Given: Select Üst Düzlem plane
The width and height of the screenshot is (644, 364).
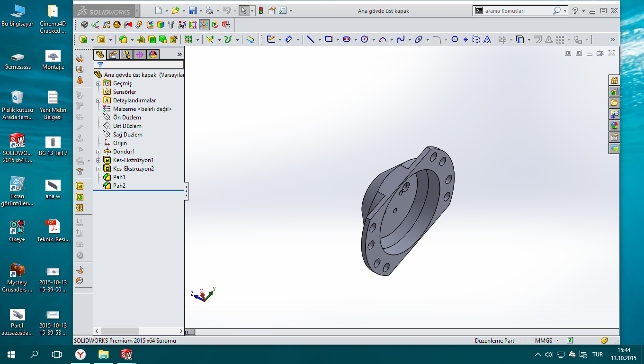Looking at the screenshot, I should 127,126.
